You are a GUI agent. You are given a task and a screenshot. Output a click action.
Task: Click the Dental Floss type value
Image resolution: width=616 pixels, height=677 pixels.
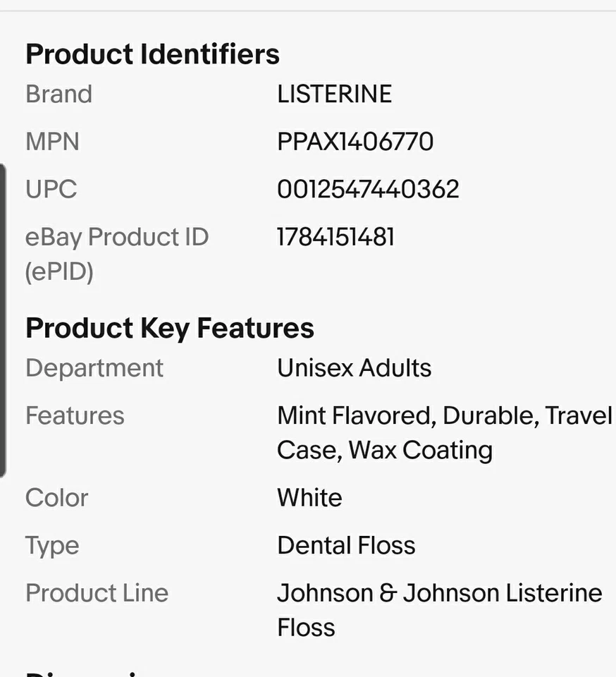pyautogui.click(x=346, y=545)
